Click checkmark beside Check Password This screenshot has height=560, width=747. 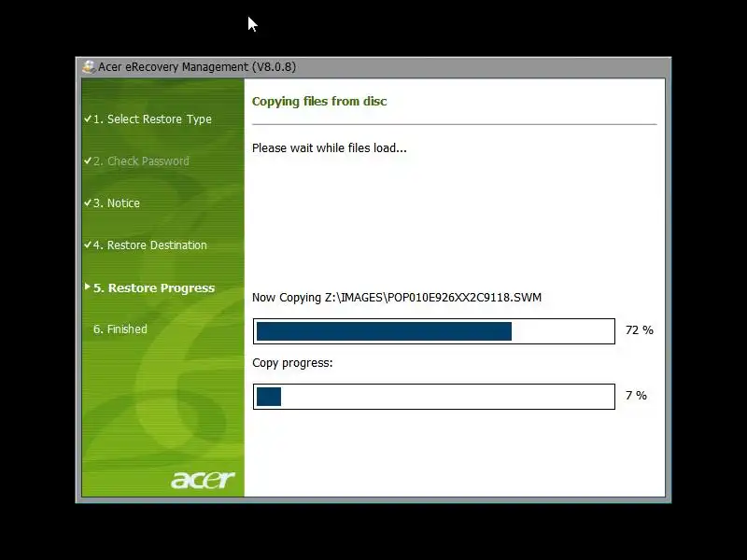point(88,161)
